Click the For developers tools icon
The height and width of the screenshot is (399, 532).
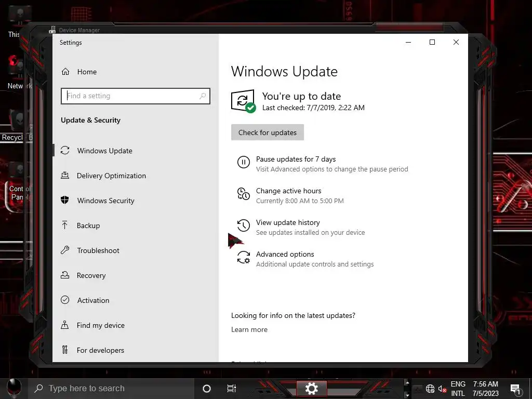[x=65, y=350]
